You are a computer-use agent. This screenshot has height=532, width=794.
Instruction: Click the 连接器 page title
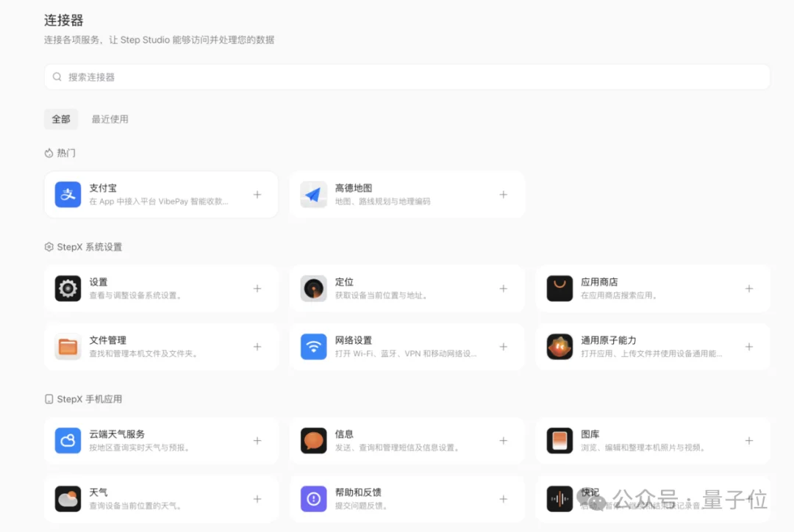point(64,21)
